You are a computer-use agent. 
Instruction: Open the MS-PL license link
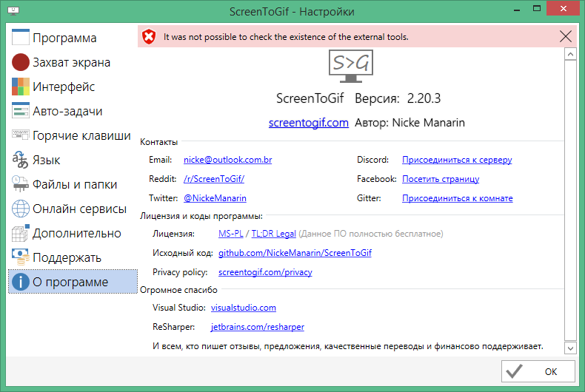pos(230,234)
